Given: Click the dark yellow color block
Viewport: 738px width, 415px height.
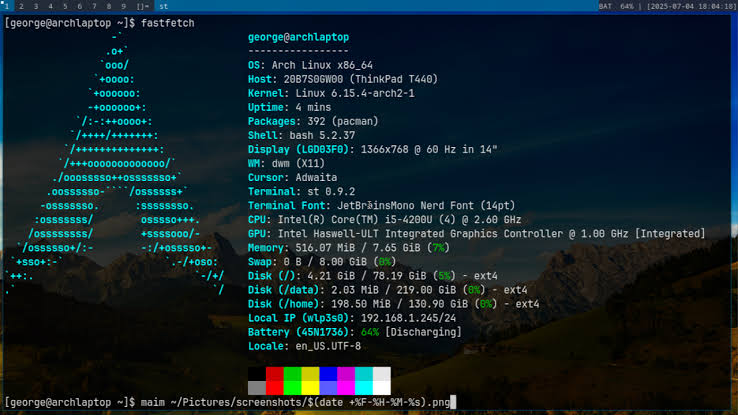Looking at the screenshot, I should 311,374.
